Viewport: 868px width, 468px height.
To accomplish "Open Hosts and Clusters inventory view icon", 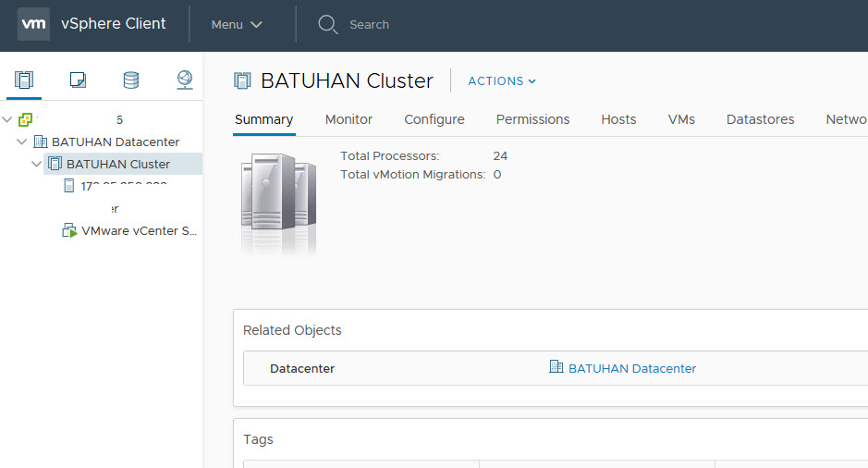I will tap(24, 80).
